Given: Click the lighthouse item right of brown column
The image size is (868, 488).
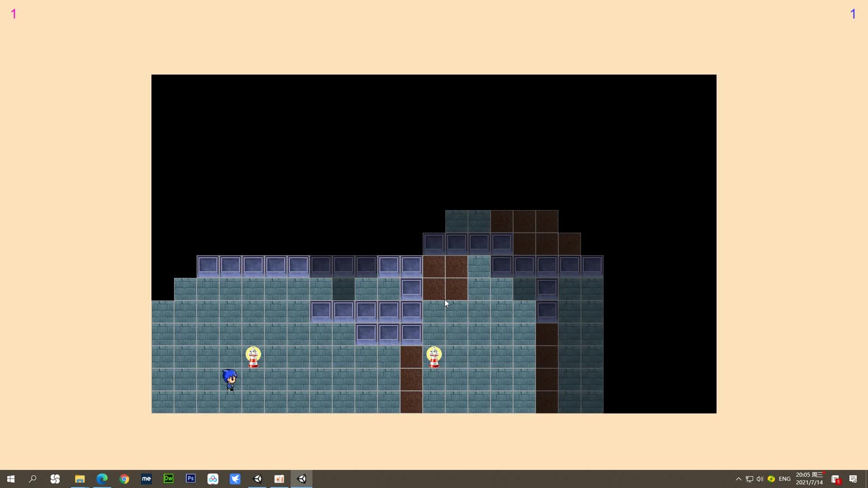Looking at the screenshot, I should [434, 357].
